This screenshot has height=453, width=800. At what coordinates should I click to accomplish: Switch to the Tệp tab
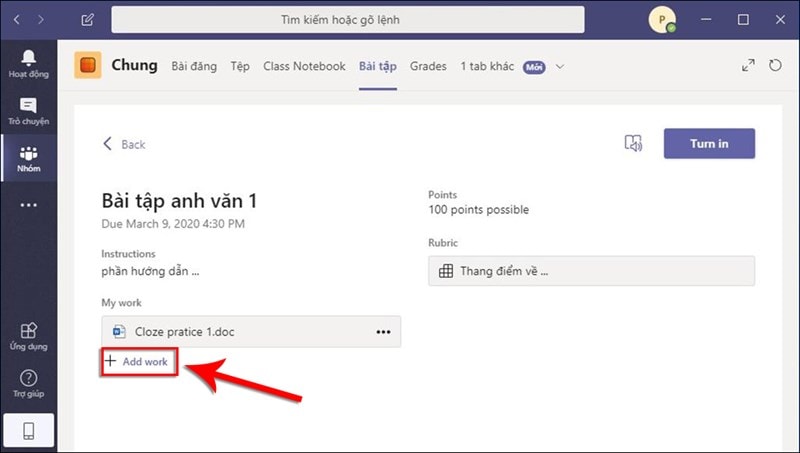coord(240,66)
